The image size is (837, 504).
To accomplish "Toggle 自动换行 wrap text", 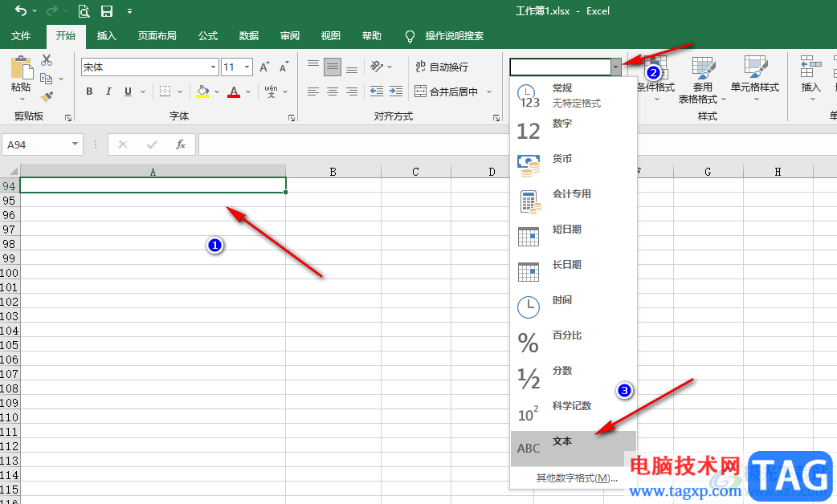I will click(442, 67).
